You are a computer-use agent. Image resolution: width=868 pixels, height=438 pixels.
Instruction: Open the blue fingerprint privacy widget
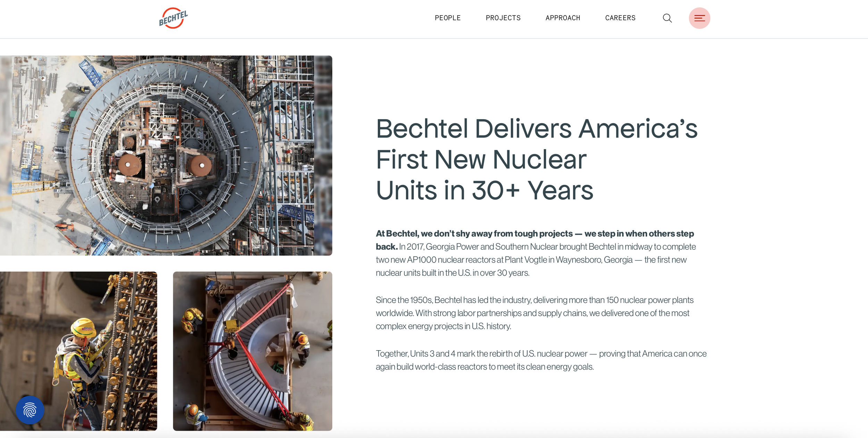click(x=30, y=410)
